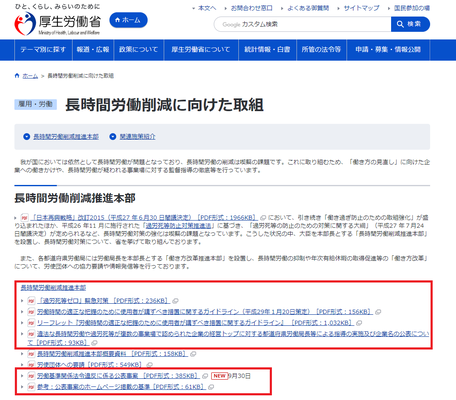456x400 pixels.
Task: Open the 所管の法令等 navigation menu
Action: click(x=321, y=50)
